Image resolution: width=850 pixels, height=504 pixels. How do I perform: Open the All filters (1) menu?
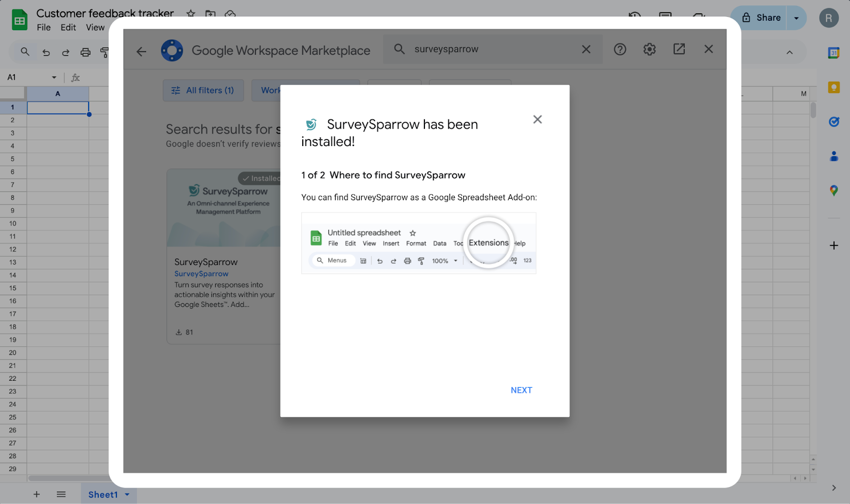point(203,90)
